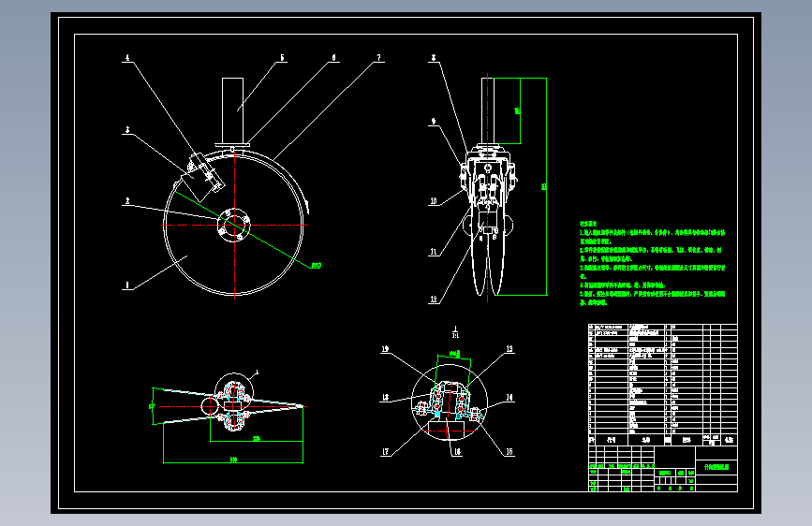Click callout 17 in the detail view

(x=385, y=452)
